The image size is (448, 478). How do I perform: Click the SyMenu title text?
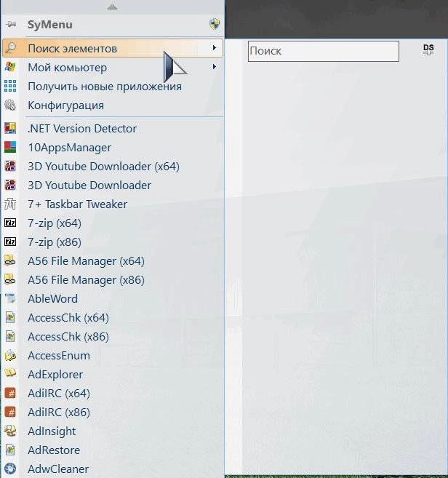[50, 25]
